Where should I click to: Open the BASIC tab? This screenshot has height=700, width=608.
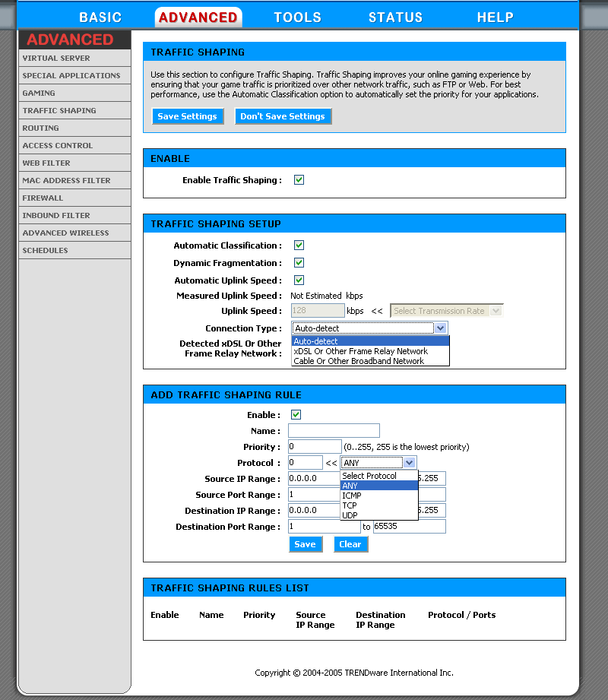point(100,17)
